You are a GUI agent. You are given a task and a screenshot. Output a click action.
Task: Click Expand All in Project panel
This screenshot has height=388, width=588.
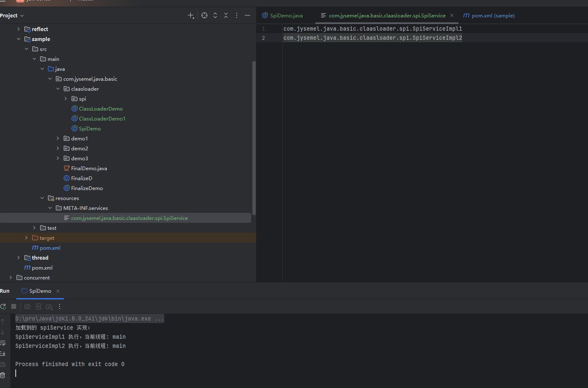point(215,15)
